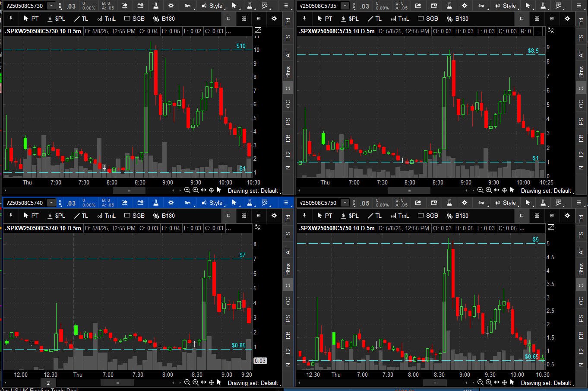This screenshot has height=391, width=588.
Task: Pin the drawing toolbar in the C5730 panel
Action: pos(11,19)
